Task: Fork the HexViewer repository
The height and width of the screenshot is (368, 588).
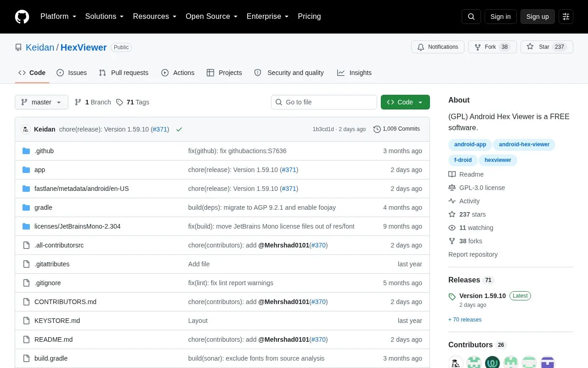Action: pyautogui.click(x=492, y=47)
